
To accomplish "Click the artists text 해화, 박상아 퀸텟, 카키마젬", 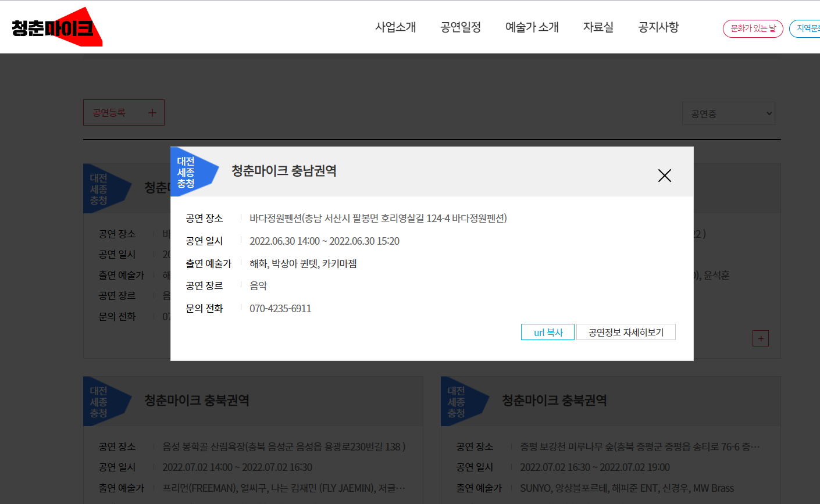I will pyautogui.click(x=303, y=264).
